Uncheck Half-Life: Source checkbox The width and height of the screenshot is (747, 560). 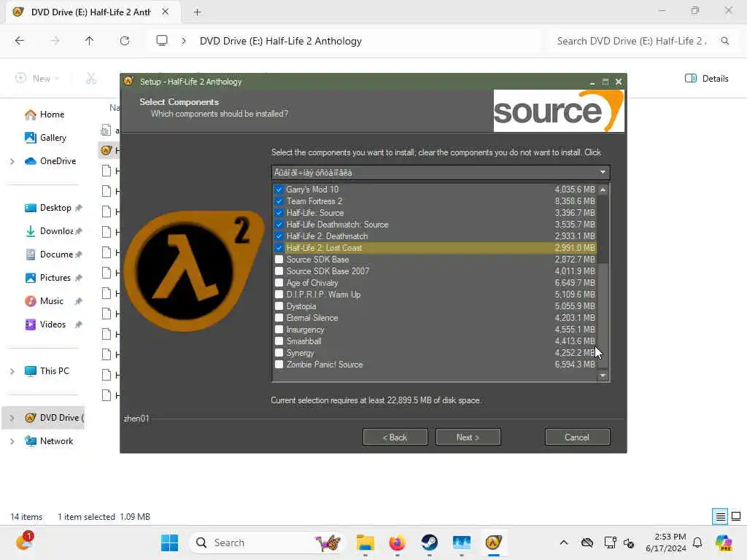pos(279,213)
